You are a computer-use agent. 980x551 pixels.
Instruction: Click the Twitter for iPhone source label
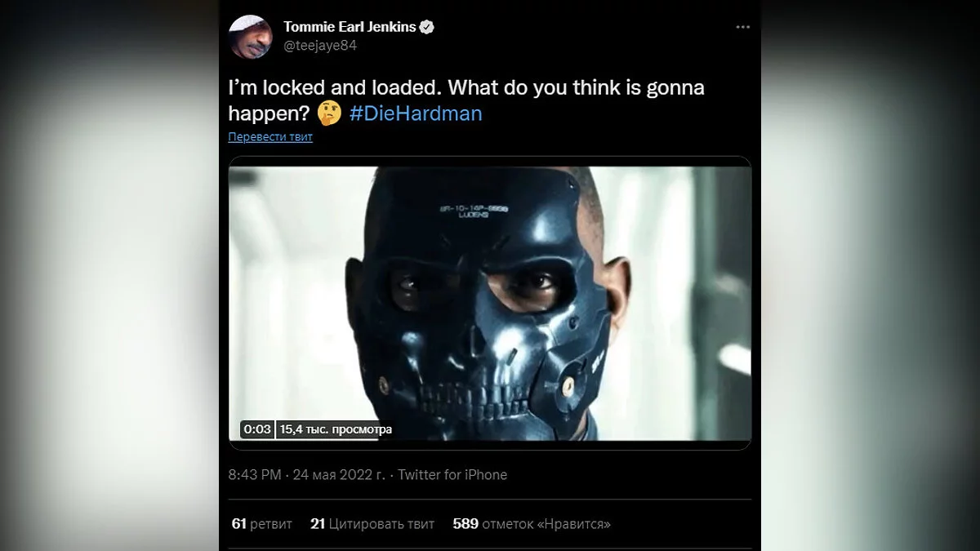[x=452, y=475]
